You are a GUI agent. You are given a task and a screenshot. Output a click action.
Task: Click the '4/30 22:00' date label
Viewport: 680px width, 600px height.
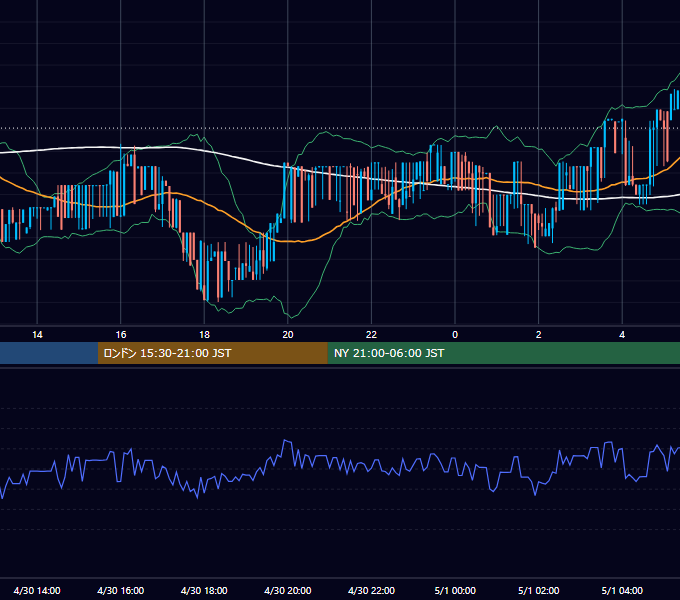click(371, 590)
